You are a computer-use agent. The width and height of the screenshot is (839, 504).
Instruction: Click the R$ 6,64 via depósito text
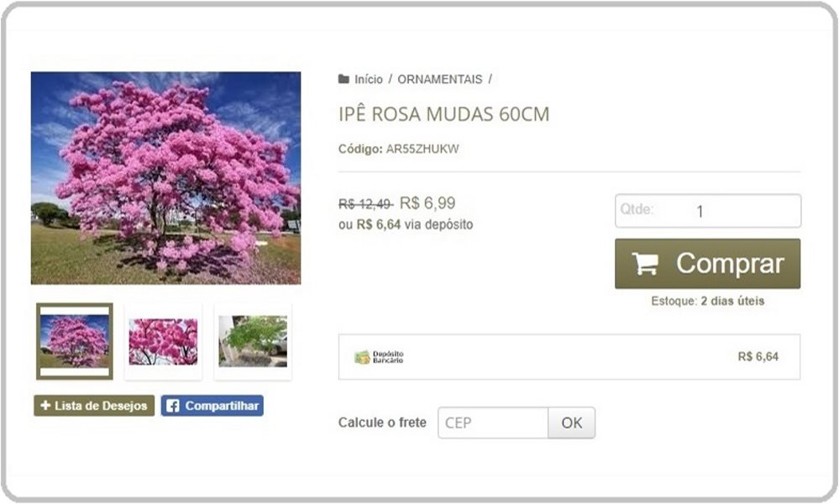point(415,225)
